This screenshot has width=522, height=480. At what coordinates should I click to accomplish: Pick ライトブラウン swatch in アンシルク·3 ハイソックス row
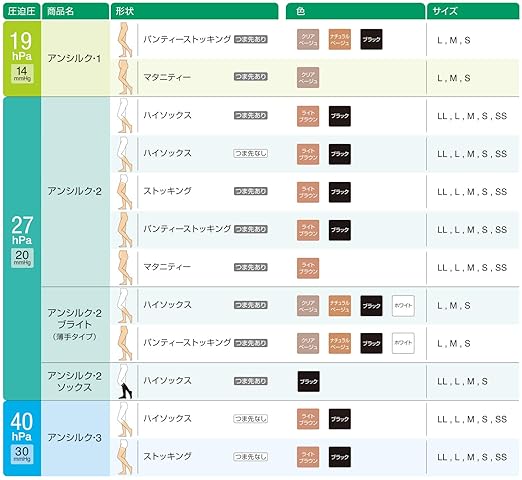point(308,419)
